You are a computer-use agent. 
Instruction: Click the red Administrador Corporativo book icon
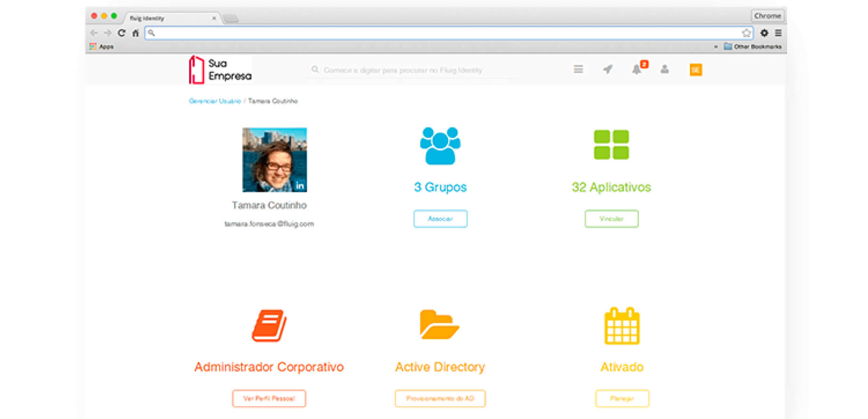[x=269, y=326]
